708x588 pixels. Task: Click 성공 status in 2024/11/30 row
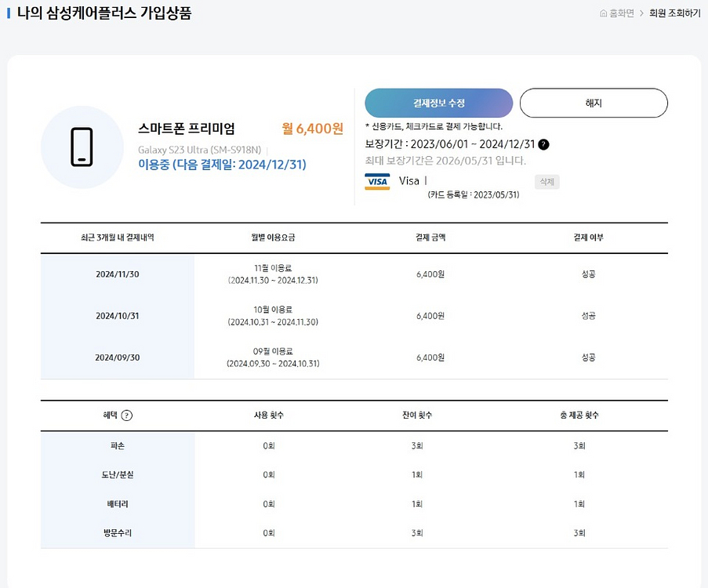click(x=588, y=274)
